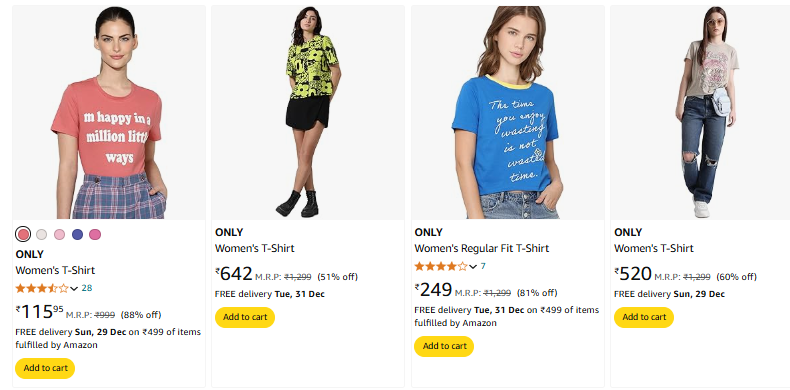Viewport: 790px width, 390px height.
Task: Add the ₹642 T-shirt to cart
Action: 245,317
